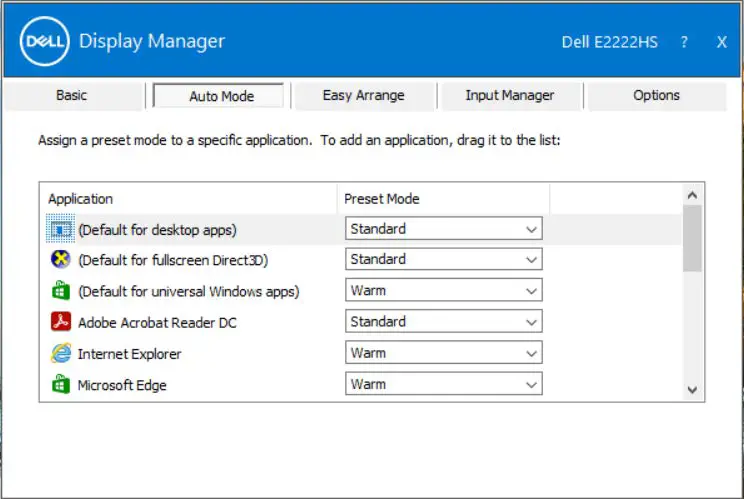Viewport: 744px width, 499px height.
Task: Click the fullscreen Direct3D default icon
Action: pyautogui.click(x=60, y=260)
